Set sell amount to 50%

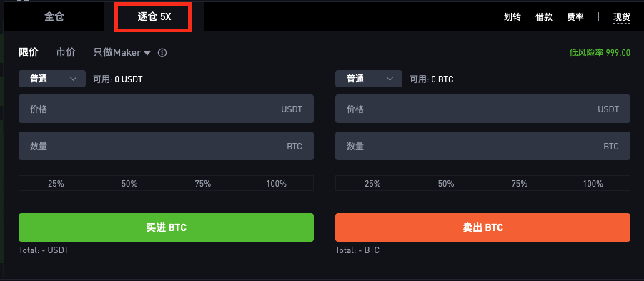[446, 183]
